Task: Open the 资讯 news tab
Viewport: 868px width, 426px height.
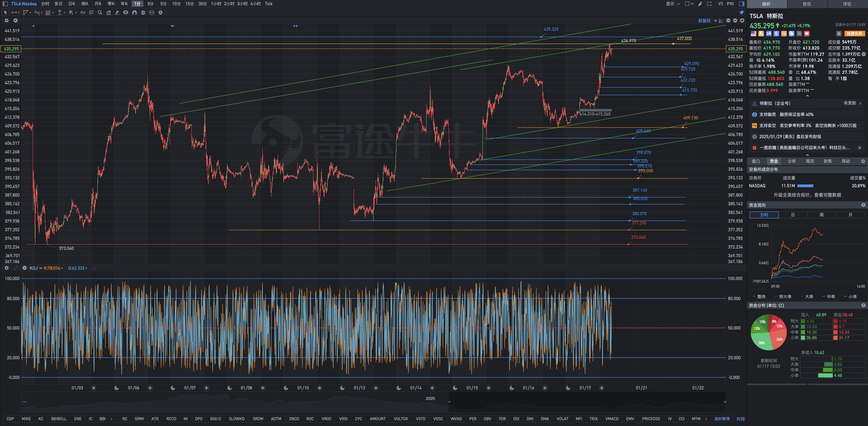Action: (x=807, y=4)
